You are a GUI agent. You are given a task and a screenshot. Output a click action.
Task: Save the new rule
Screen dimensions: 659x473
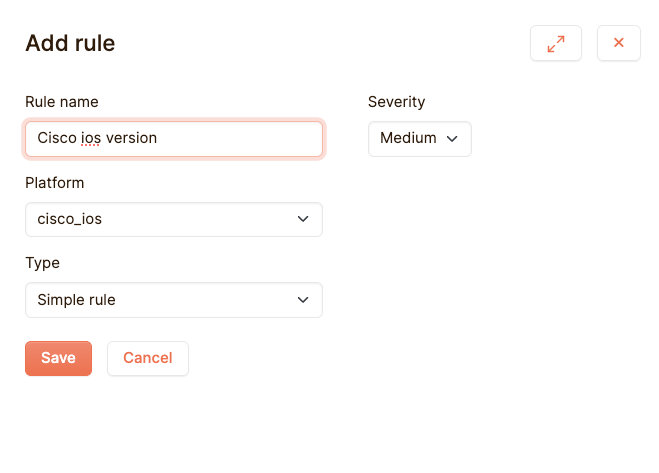click(x=58, y=358)
